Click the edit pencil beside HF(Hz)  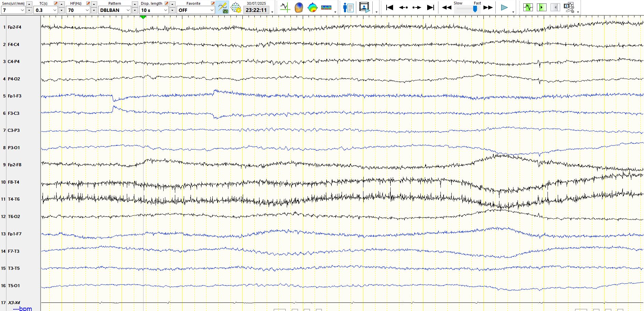[x=88, y=3]
